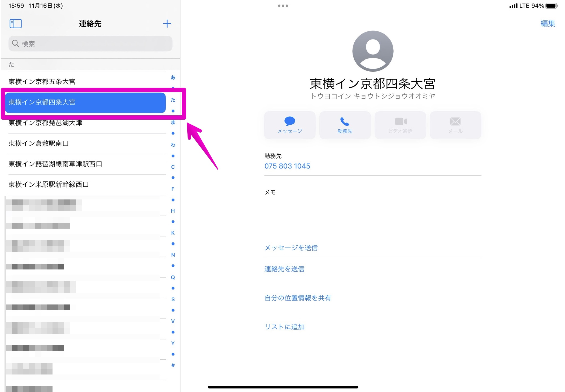Select contact 東横イン京都四条大宮 in list

(x=85, y=102)
